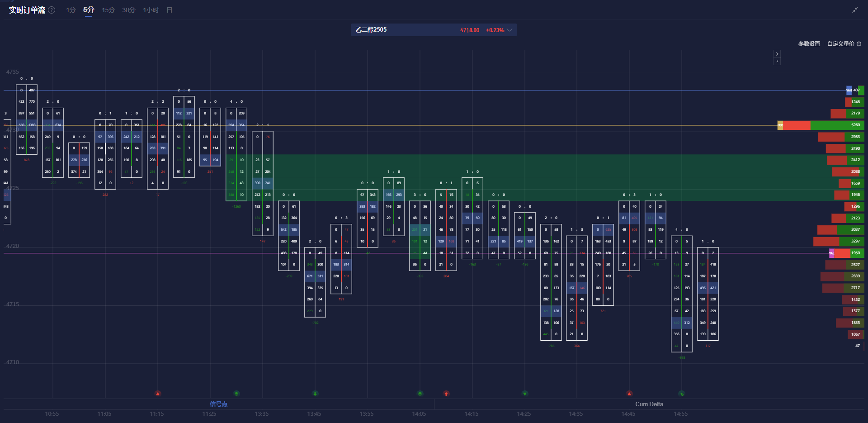Screen dimensions: 868x423
Task: Click the question mark box above the volume profile
Action: click(x=777, y=62)
